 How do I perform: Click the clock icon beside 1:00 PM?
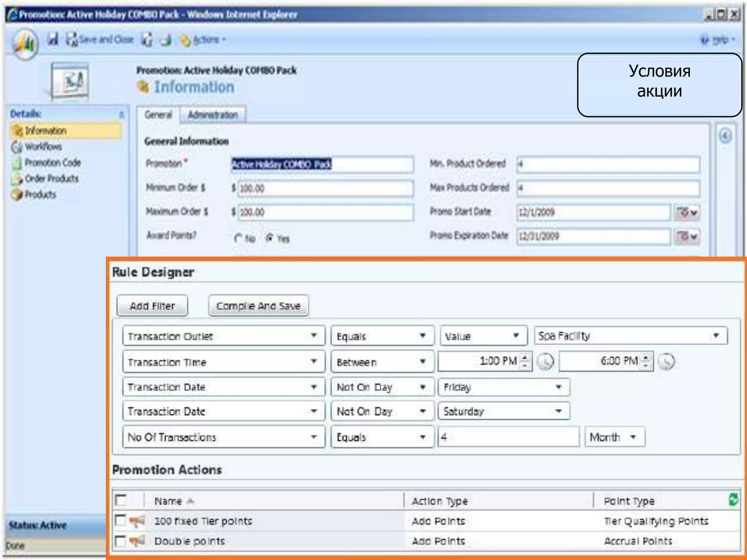click(546, 362)
